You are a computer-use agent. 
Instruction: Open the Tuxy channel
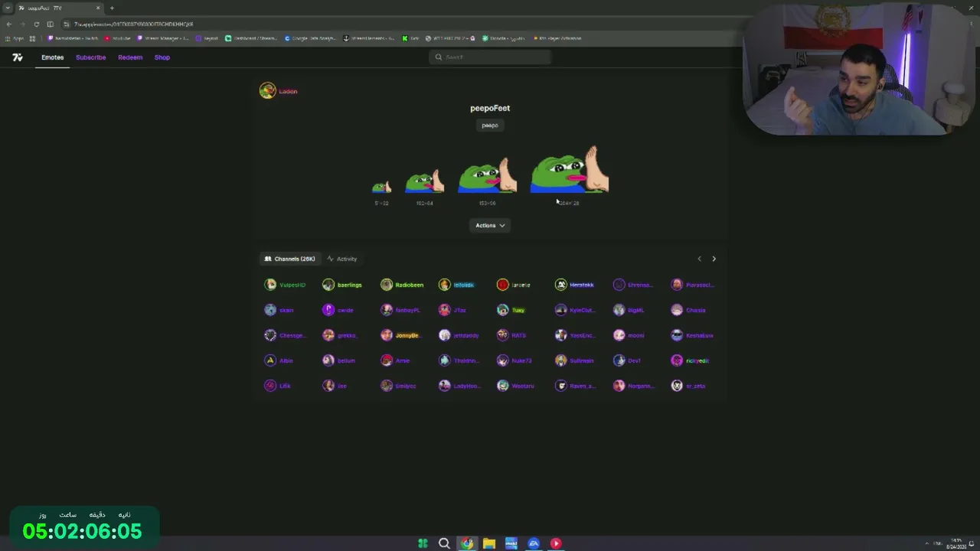pyautogui.click(x=511, y=310)
